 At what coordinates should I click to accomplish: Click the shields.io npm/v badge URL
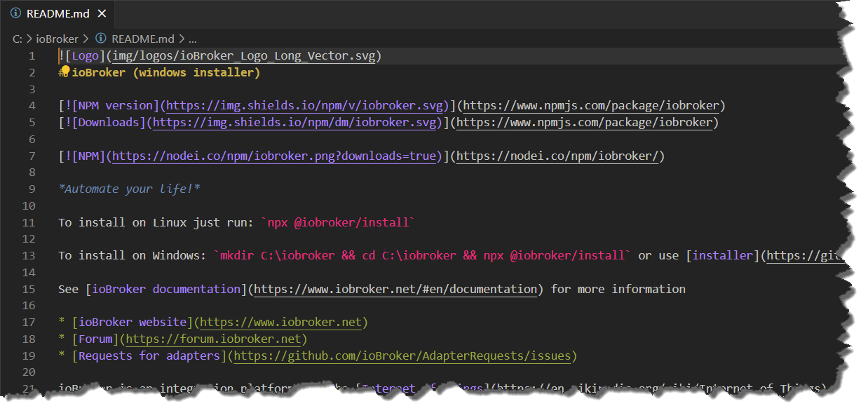coord(304,106)
